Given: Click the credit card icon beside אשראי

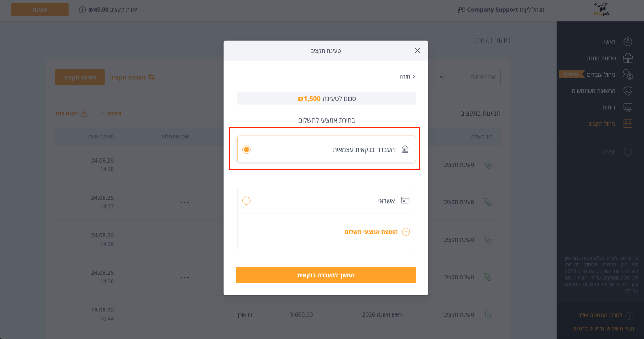Looking at the screenshot, I should point(405,200).
